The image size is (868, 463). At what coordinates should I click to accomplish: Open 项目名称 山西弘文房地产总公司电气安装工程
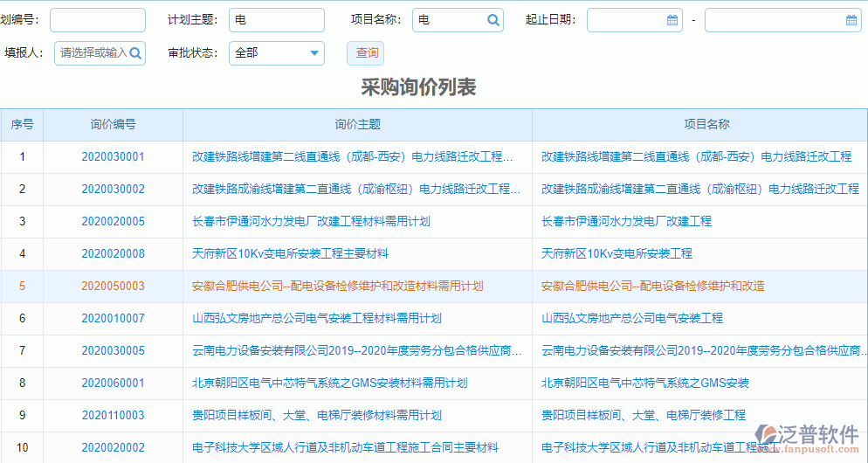coord(632,319)
